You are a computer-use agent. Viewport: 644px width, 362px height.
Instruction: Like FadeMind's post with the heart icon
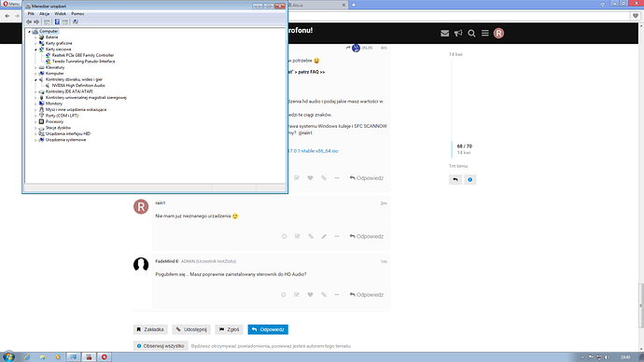coord(310,295)
